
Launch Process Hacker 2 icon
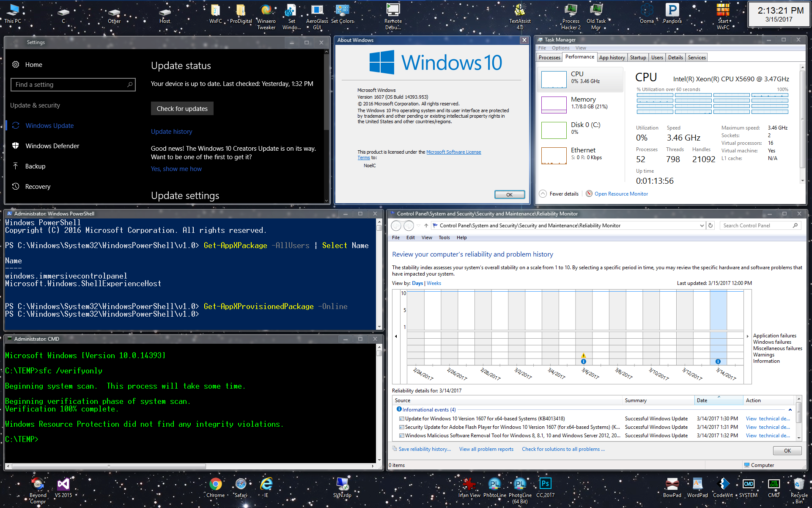[571, 17]
